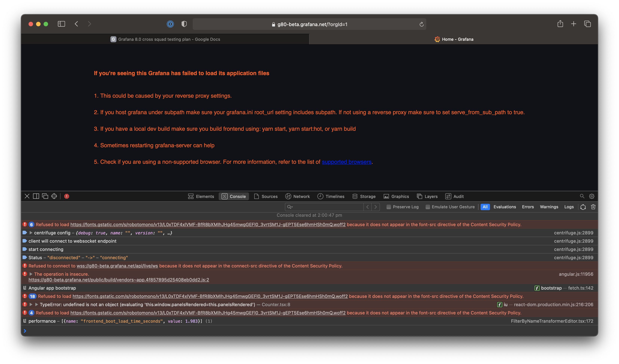Clear the console with trash icon
This screenshot has width=619, height=364.
point(593,207)
